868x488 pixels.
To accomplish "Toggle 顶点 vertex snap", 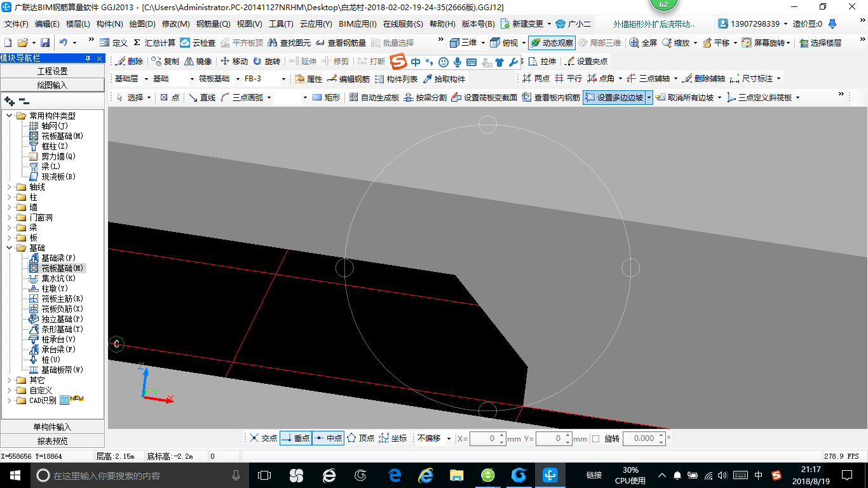I will [360, 438].
